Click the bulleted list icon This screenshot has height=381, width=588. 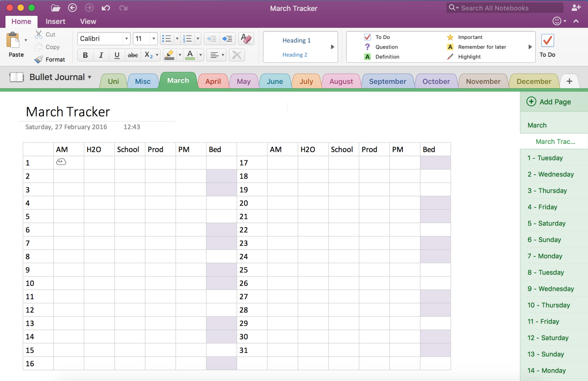coord(167,39)
